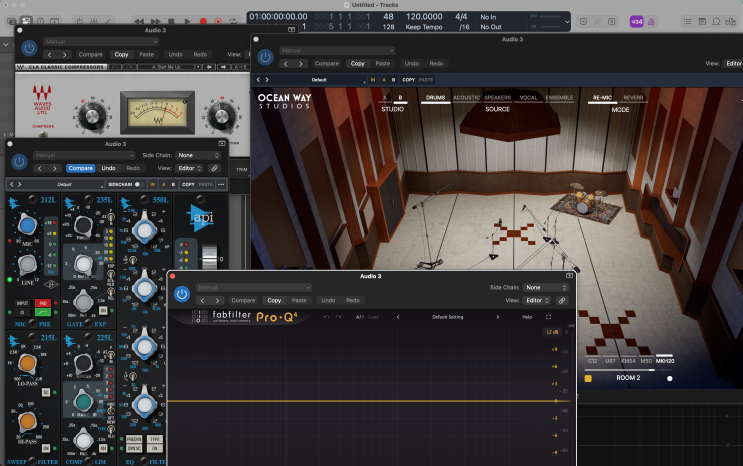The height and width of the screenshot is (466, 743).
Task: Open the Mixer icon in control bar
Action: [94, 21]
